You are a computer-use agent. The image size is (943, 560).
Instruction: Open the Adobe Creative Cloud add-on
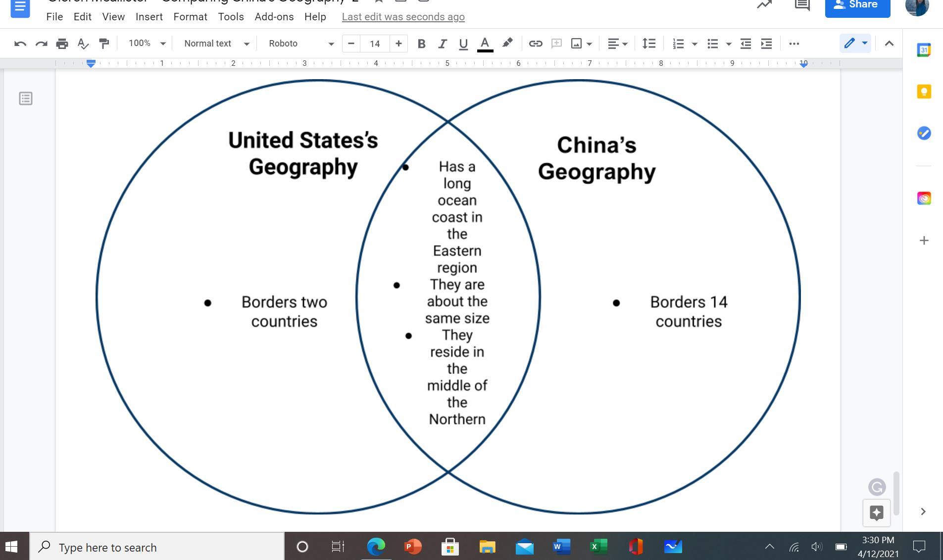[x=924, y=198]
